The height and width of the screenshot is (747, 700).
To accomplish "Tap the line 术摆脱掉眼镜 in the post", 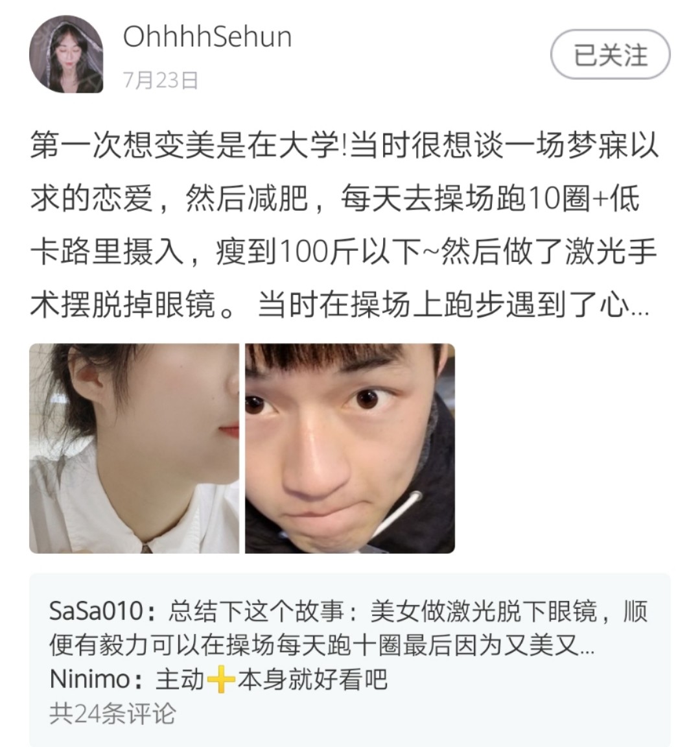I will click(123, 305).
